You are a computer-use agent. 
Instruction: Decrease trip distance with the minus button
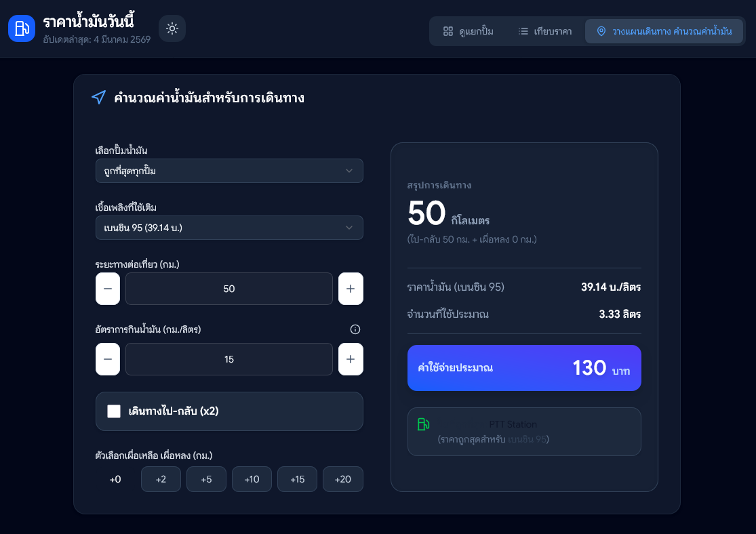pyautogui.click(x=108, y=289)
